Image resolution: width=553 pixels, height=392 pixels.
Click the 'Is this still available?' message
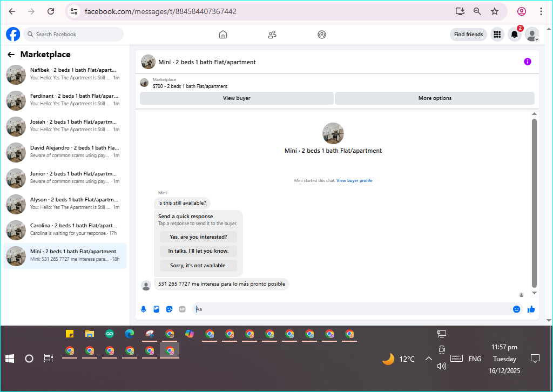coord(182,203)
